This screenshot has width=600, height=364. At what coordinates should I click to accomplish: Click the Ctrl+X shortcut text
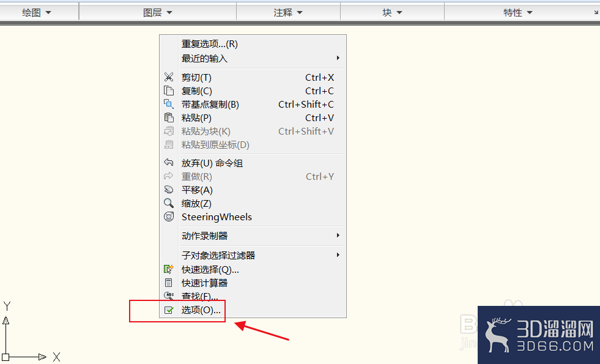(319, 77)
